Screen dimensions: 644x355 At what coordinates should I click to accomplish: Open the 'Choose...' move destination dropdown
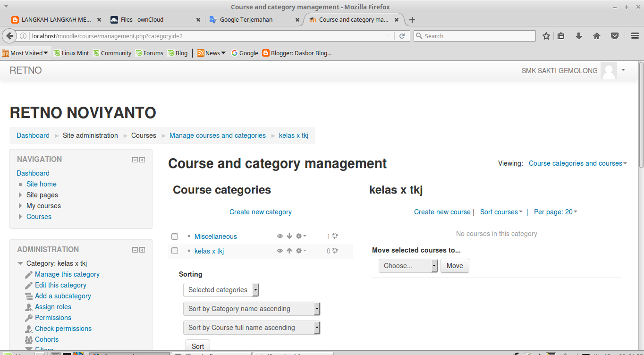(408, 266)
